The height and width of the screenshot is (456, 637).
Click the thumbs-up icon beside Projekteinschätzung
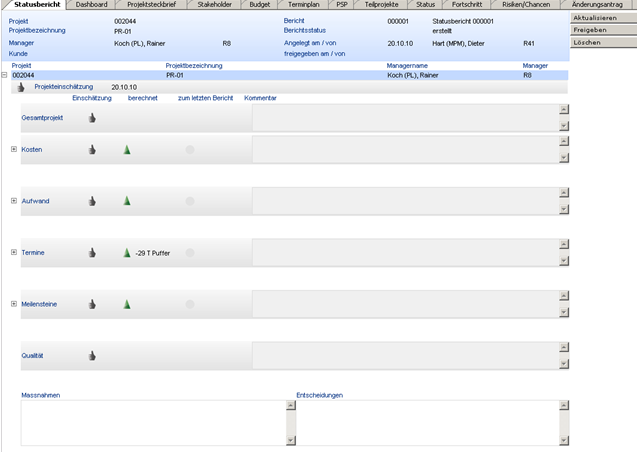21,87
